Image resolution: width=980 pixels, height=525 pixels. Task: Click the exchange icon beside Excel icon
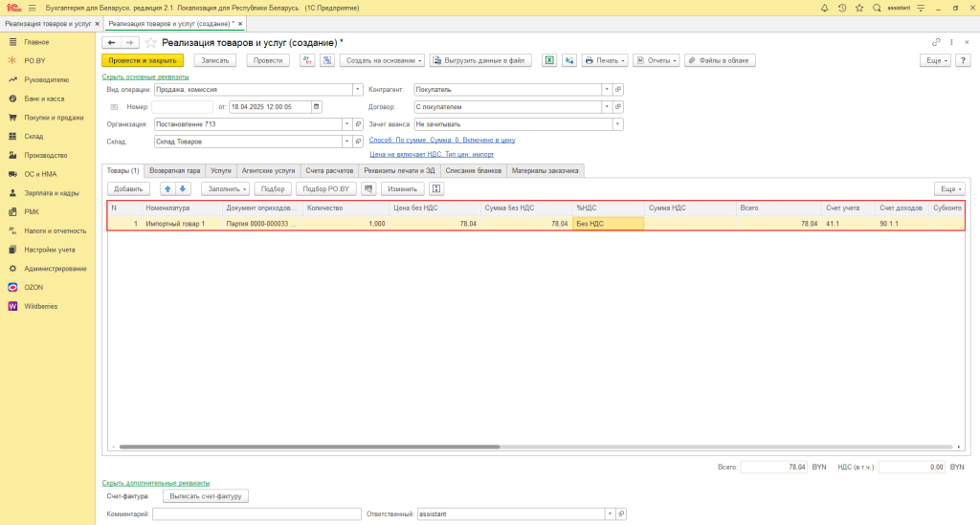(569, 60)
